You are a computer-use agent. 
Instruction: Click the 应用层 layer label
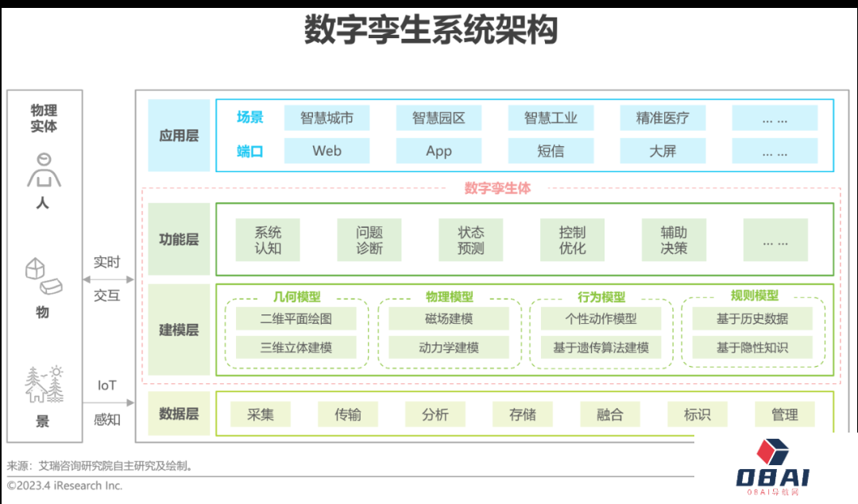coord(179,136)
